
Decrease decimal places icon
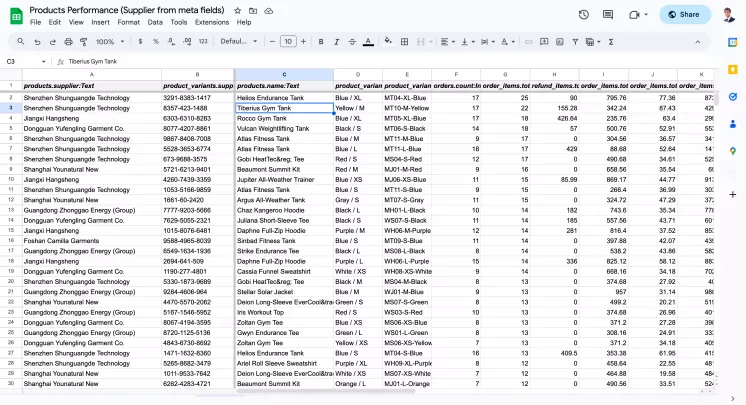[171, 42]
